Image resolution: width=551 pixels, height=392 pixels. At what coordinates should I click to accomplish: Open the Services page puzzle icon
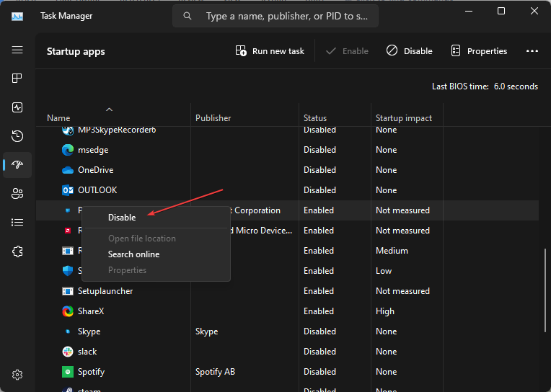[17, 251]
